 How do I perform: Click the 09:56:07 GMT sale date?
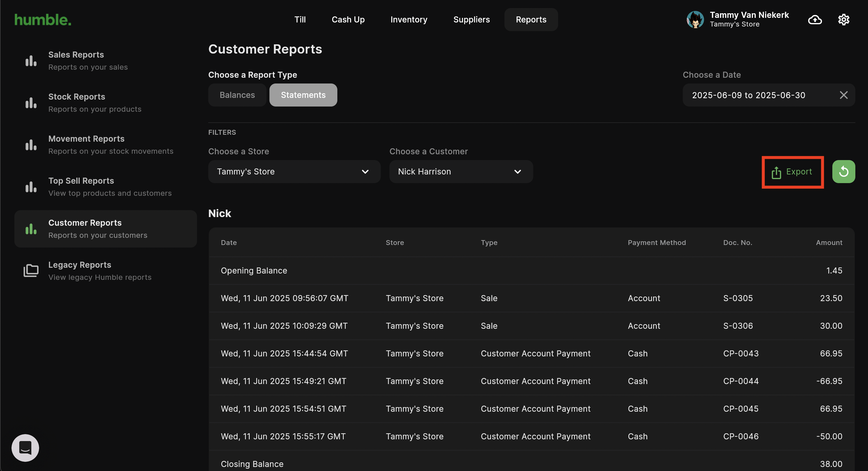tap(284, 298)
